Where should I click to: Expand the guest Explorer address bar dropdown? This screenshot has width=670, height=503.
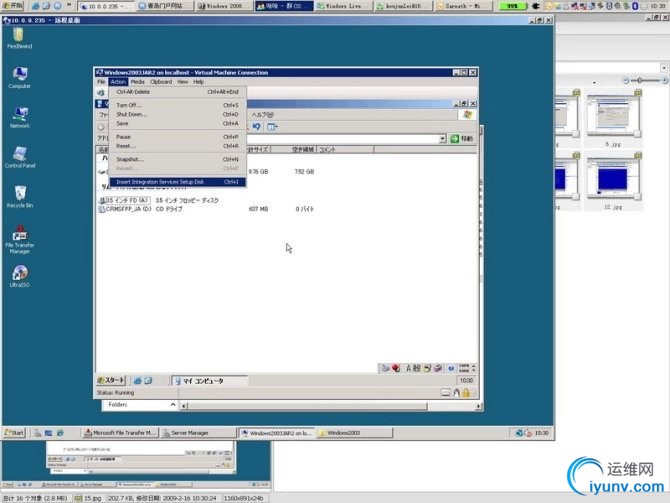(x=442, y=139)
